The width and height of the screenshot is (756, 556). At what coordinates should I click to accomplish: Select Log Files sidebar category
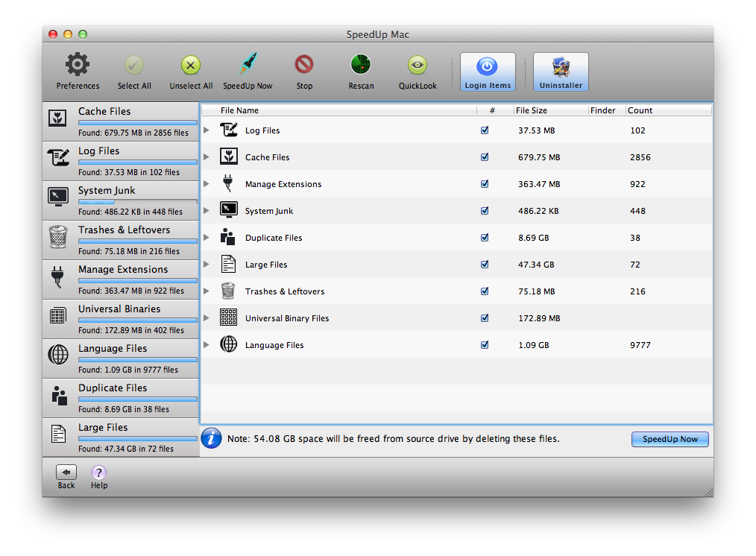pos(121,161)
